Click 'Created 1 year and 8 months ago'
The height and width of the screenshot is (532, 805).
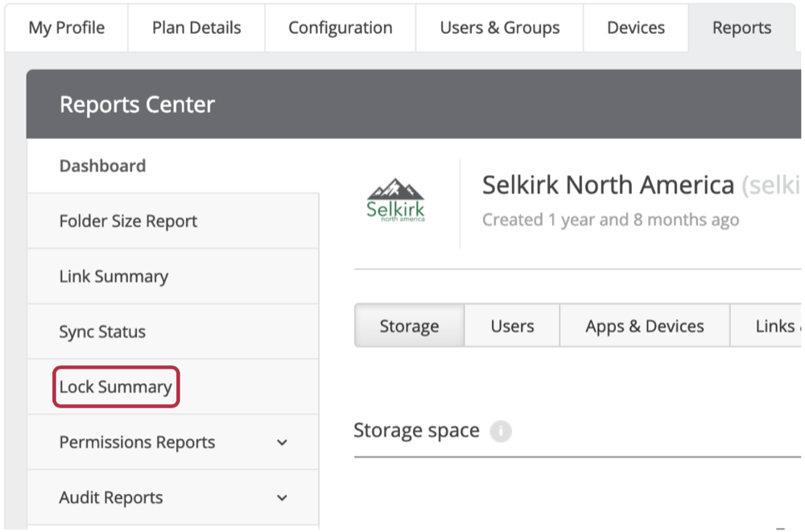coord(610,220)
